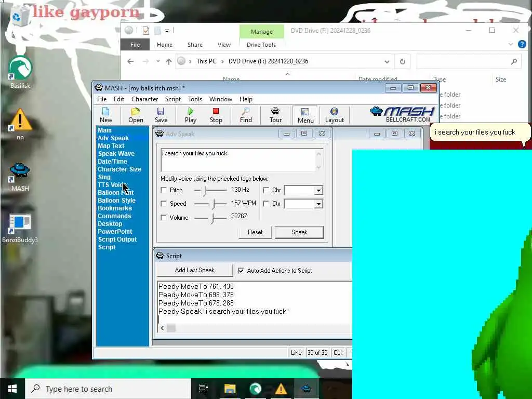Viewport: 532px width, 399px height.
Task: Open TTS Voice in the sidebar
Action: [112, 184]
